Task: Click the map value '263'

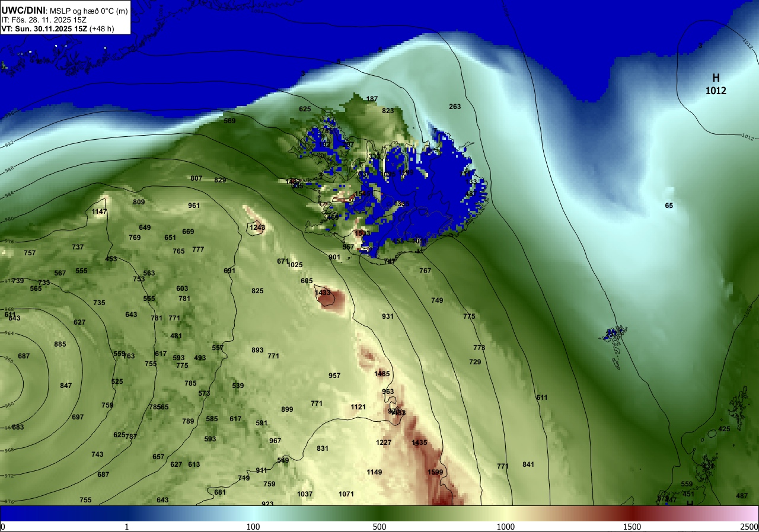Action: 455,107
